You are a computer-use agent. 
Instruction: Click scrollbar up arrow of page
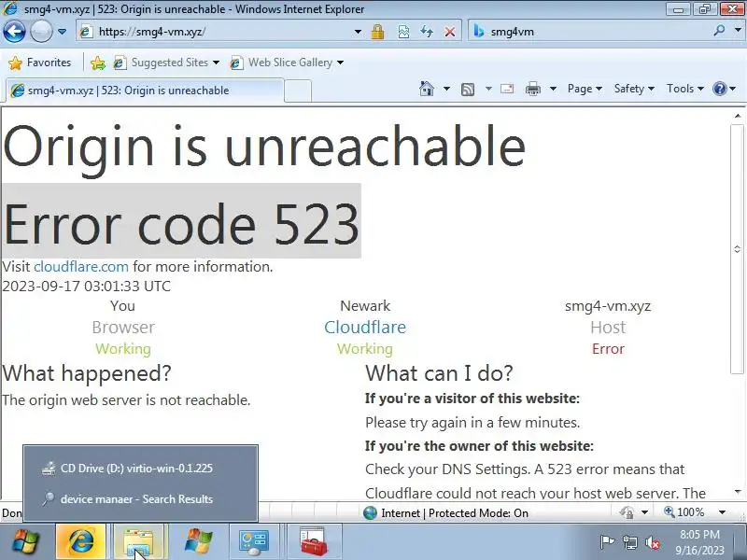738,116
